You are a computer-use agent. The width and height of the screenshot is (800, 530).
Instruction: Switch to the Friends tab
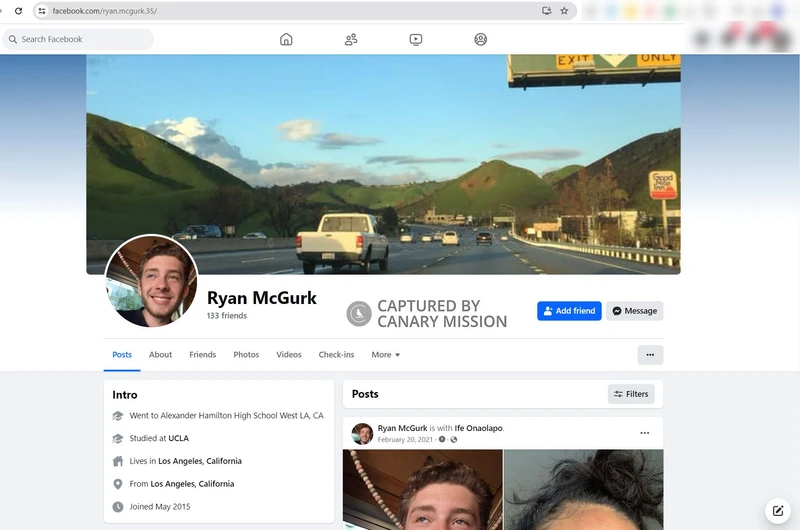coord(203,355)
